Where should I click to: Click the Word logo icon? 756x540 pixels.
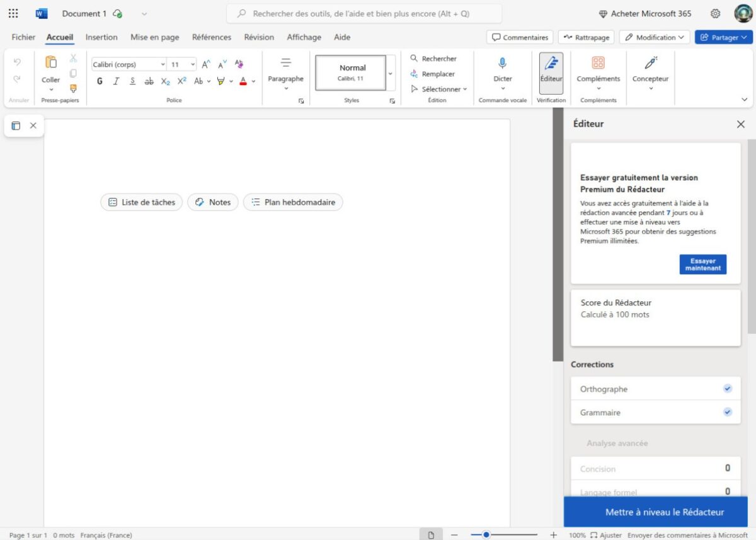pos(42,13)
